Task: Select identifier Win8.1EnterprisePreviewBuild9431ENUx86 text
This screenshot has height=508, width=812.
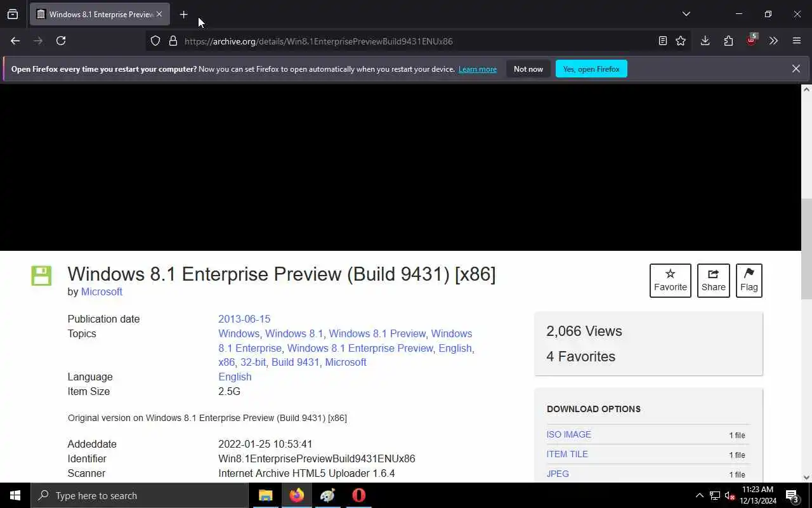Action: [x=317, y=458]
